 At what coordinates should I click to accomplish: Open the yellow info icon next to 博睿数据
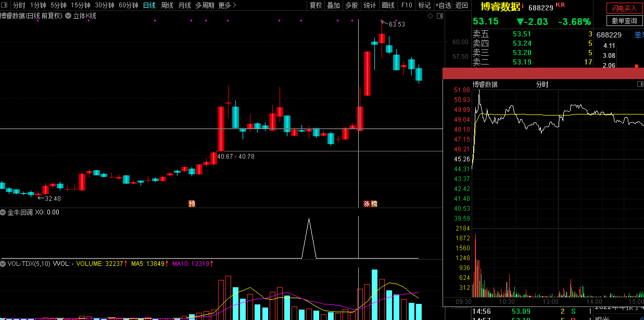click(523, 6)
